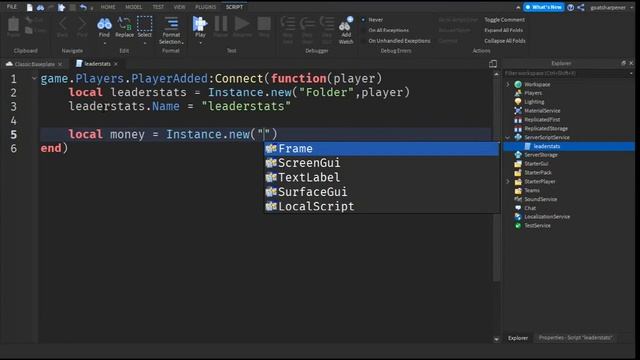Click Toggle Comment action
This screenshot has width=640, height=360.
coord(504,20)
